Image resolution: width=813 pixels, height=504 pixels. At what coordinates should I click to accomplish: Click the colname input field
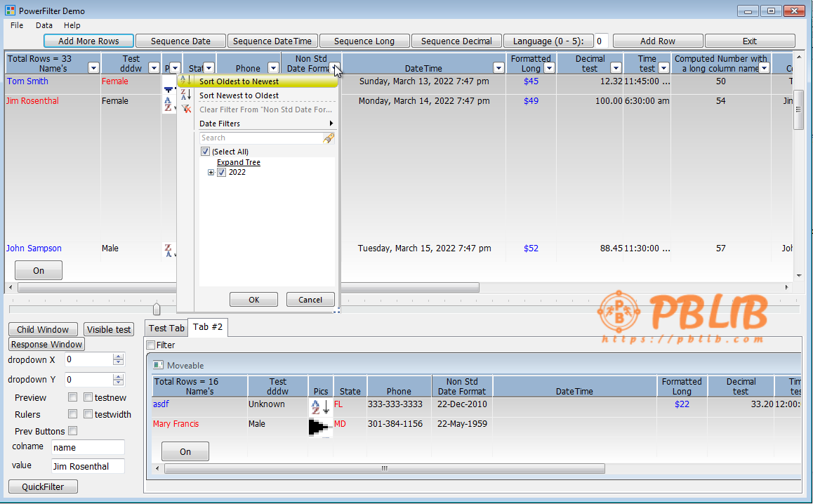[x=88, y=447]
